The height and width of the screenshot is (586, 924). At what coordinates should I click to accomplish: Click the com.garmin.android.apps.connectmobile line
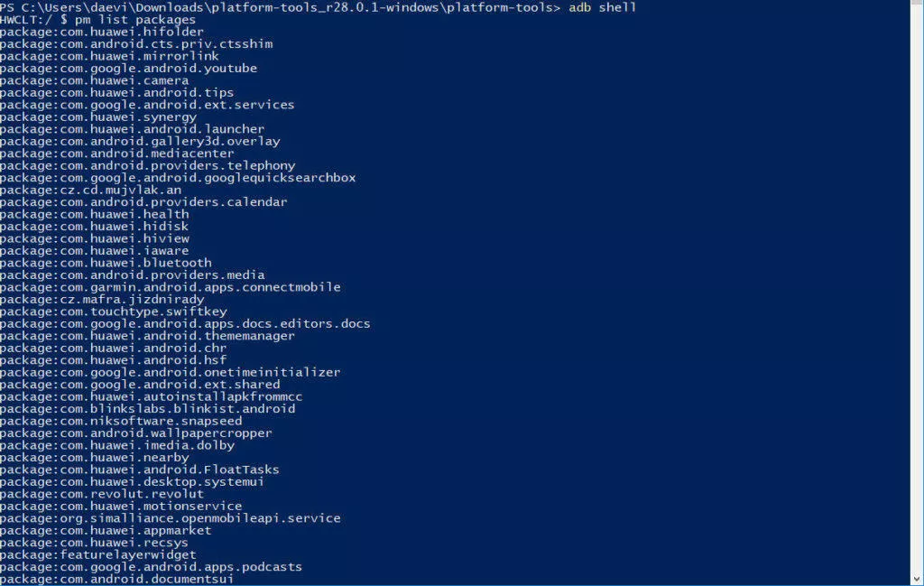(x=171, y=287)
